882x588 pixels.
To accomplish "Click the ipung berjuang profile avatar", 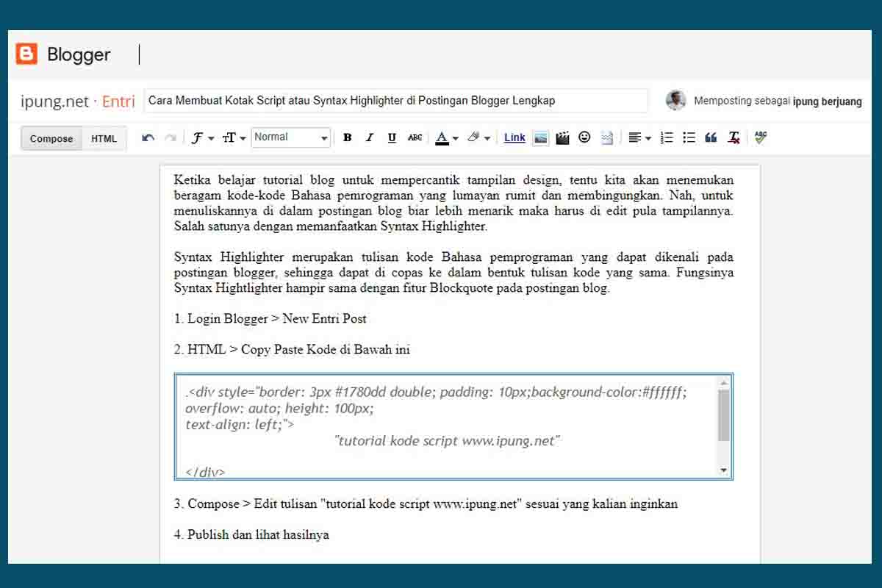I will point(676,101).
